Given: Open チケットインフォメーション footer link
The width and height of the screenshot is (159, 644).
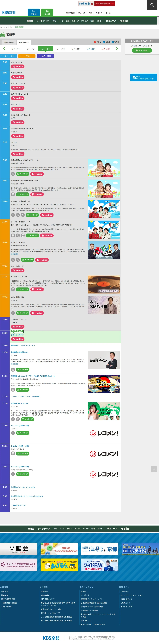Looking at the screenshot, I should pyautogui.click(x=132, y=595).
